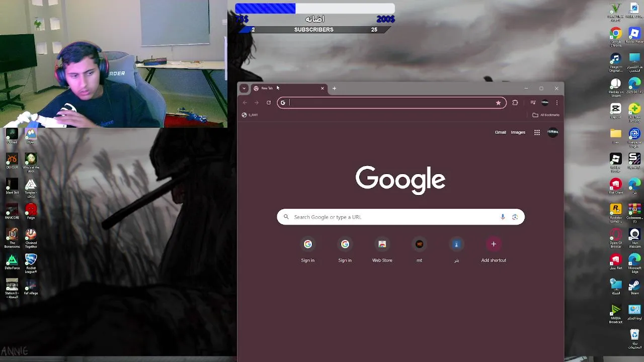The width and height of the screenshot is (644, 362).
Task: Open the User folder on the desktop
Action: [x=616, y=136]
